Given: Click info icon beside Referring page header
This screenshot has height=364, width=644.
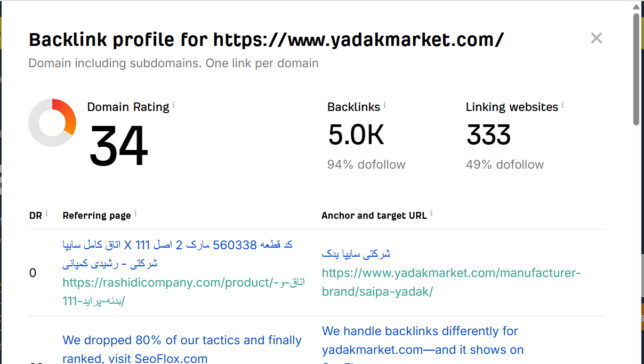Looking at the screenshot, I should [x=135, y=213].
